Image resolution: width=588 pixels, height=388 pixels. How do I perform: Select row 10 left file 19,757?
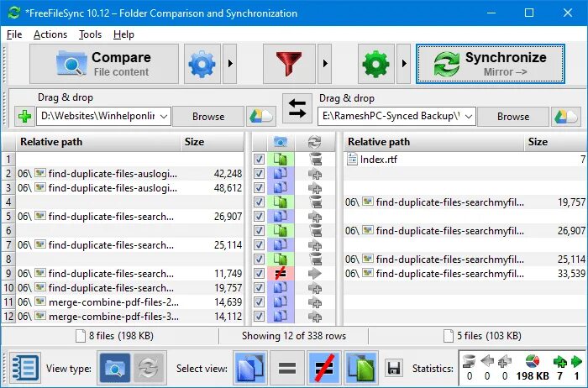129,287
